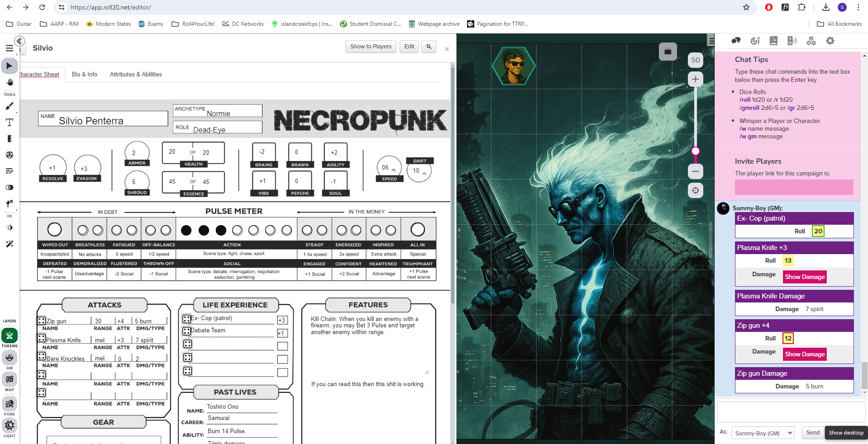
Task: Click the character Name field Silvio Penterra
Action: pyautogui.click(x=103, y=118)
